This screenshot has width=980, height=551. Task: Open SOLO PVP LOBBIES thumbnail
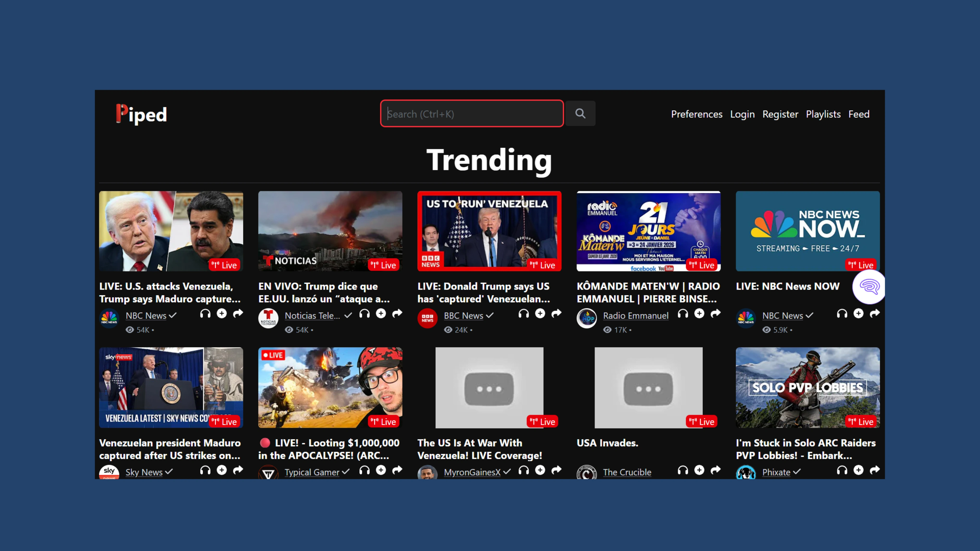click(808, 388)
